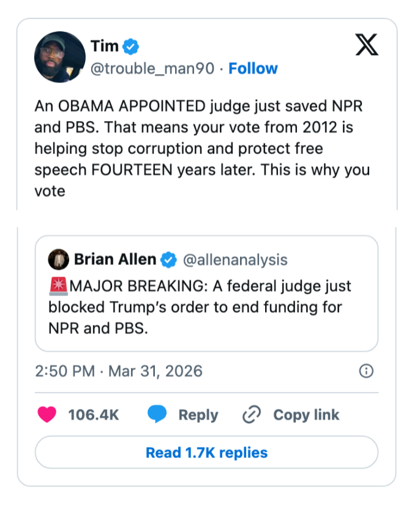Viewport: 420px width, 509px height.
Task: Follow the account @trouble_man90
Action: (x=253, y=69)
